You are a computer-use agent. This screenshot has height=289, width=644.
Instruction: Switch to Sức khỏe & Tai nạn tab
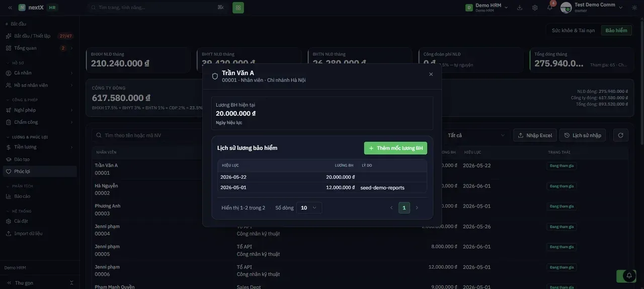[573, 31]
